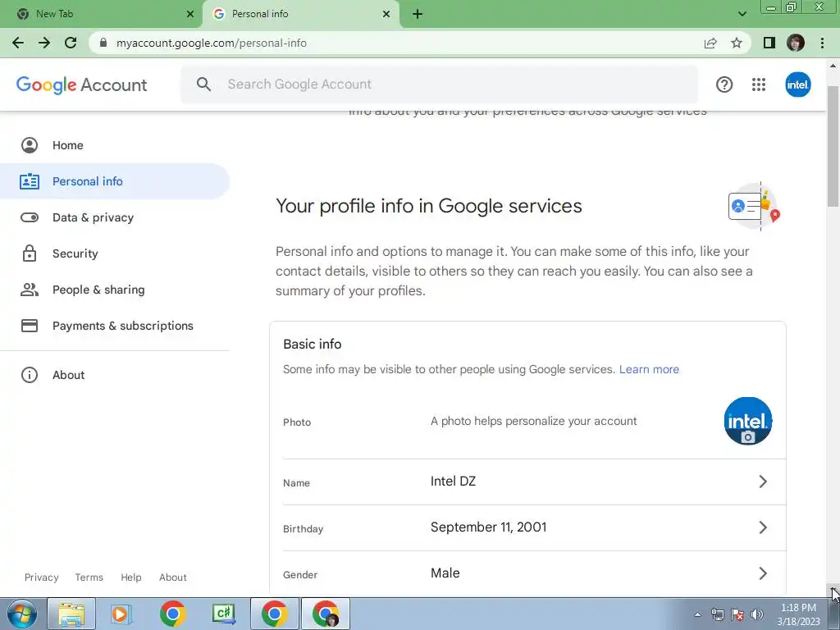This screenshot has height=630, width=840.
Task: Open Payments & subscriptions in the sidebar
Action: 115,326
